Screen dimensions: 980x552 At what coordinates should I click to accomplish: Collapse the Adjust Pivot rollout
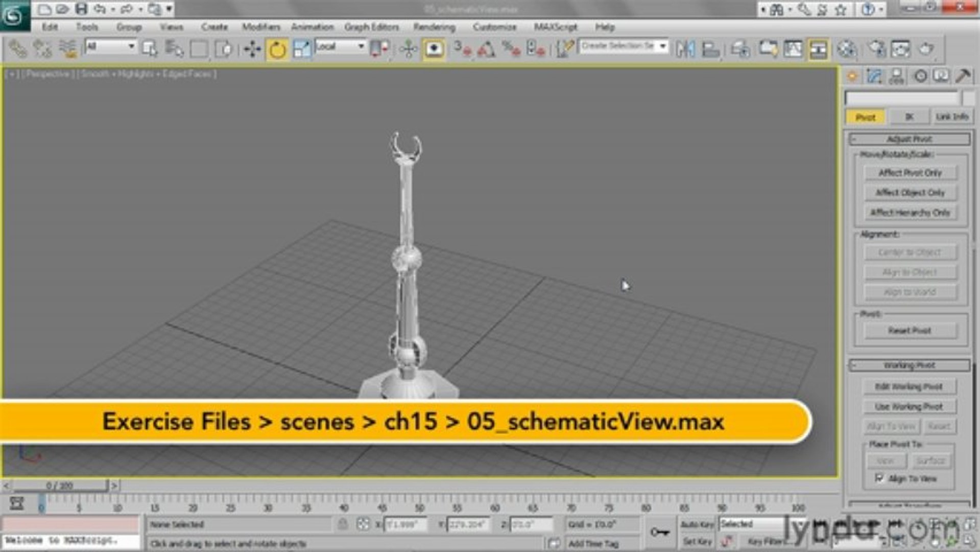coord(909,139)
